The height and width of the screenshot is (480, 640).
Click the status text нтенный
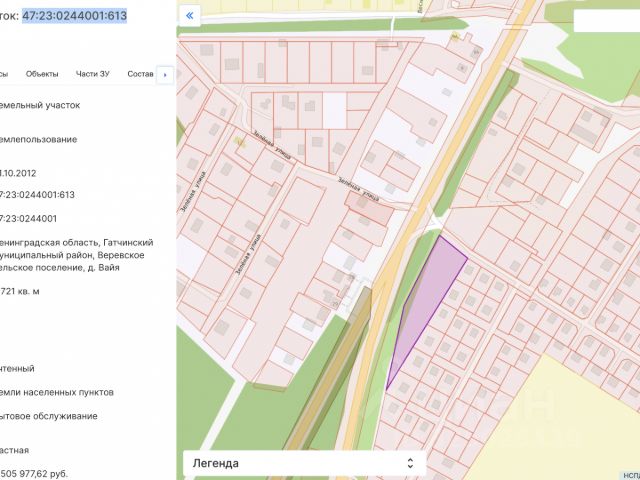(17, 369)
